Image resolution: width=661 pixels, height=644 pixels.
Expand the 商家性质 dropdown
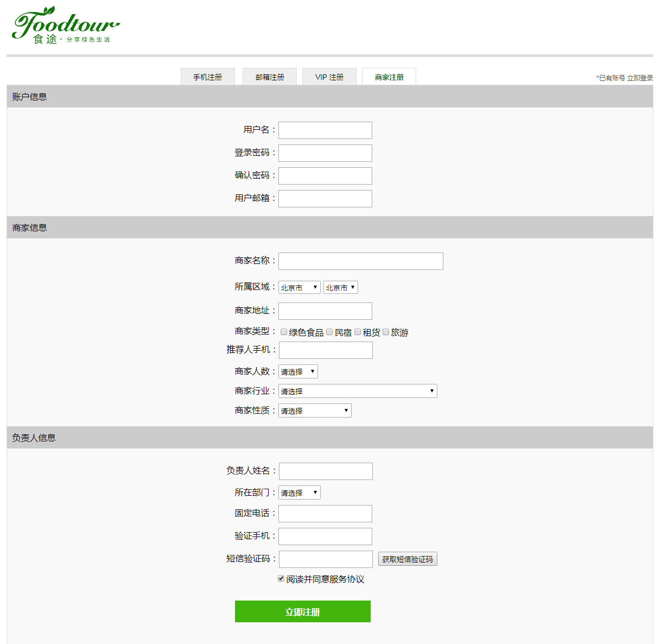tap(315, 411)
